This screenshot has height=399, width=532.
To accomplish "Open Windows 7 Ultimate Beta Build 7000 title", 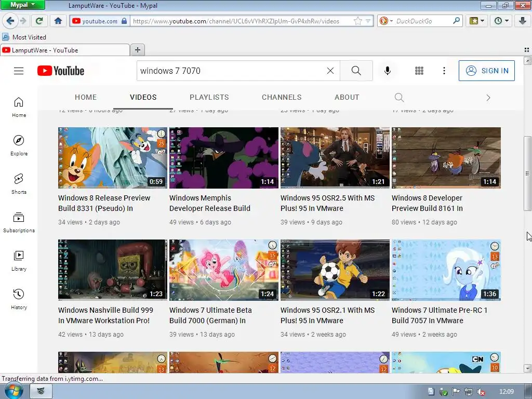I will 210,315.
